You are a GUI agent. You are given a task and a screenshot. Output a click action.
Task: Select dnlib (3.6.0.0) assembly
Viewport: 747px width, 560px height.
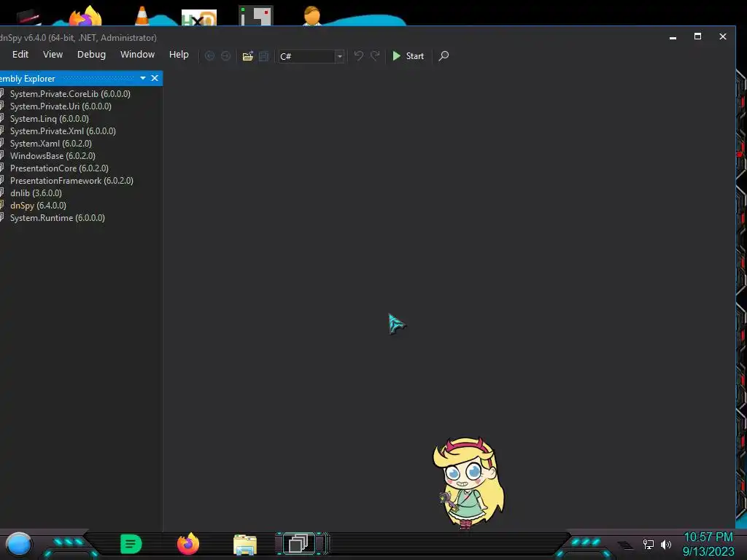point(36,192)
